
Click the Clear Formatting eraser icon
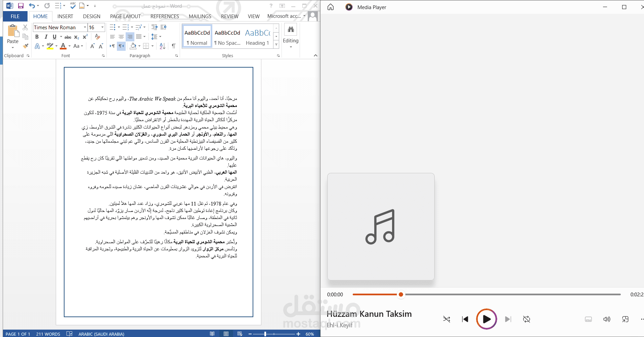[x=97, y=37]
